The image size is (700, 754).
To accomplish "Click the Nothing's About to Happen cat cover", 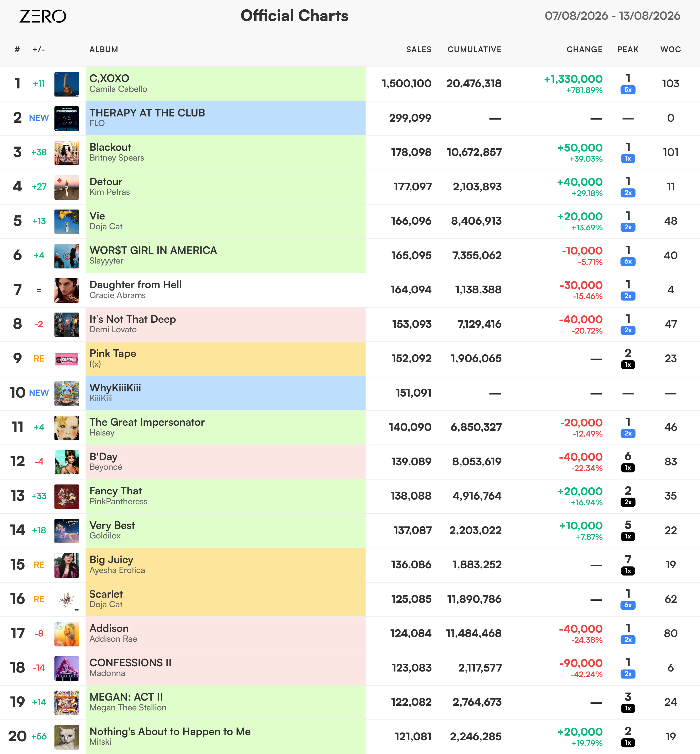I will pyautogui.click(x=67, y=737).
